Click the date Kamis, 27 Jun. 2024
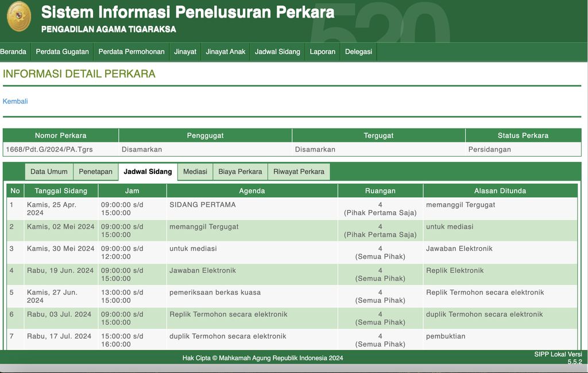588x373 pixels. coord(52,296)
